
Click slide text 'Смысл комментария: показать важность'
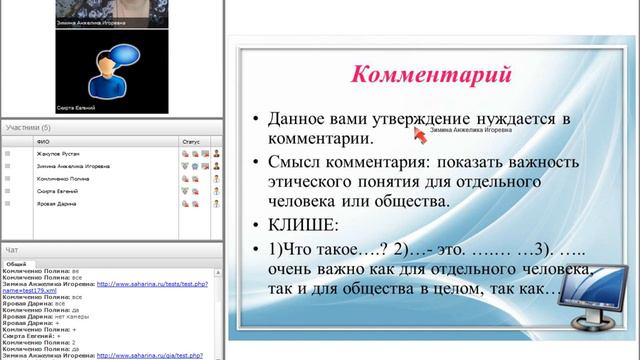coord(423,162)
